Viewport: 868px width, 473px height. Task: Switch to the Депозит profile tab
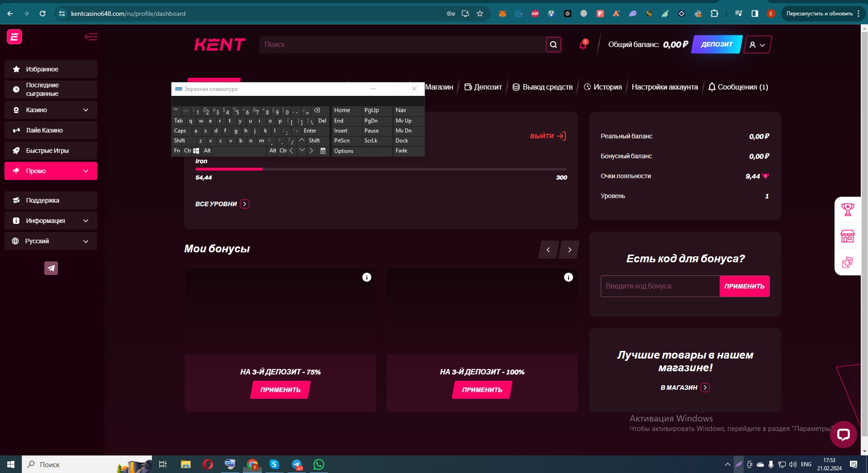click(x=483, y=87)
